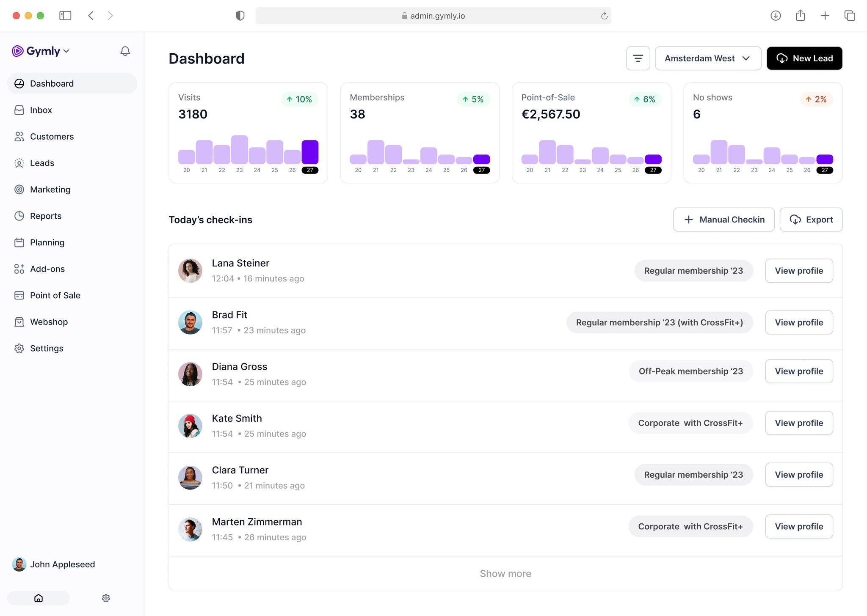The width and height of the screenshot is (867, 616).
Task: Click Show more check-ins
Action: point(505,573)
